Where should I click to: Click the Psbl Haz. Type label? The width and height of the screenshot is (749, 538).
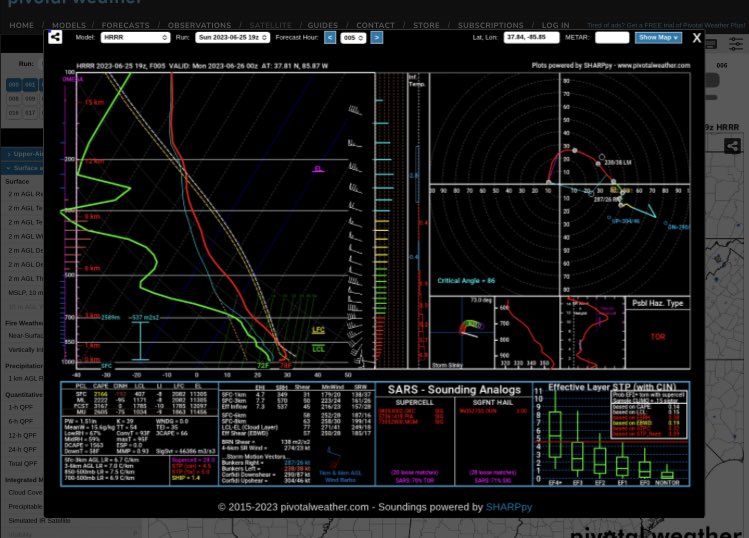[x=657, y=303]
